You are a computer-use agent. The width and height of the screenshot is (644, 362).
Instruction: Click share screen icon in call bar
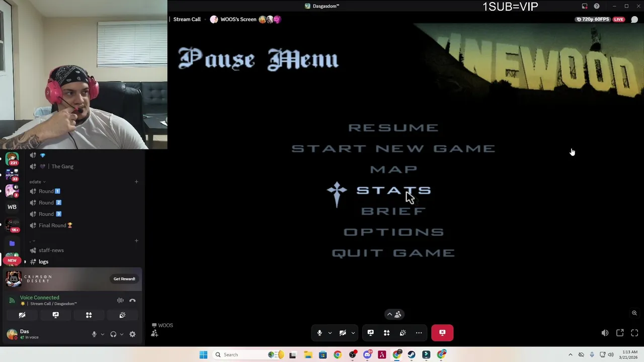371,333
